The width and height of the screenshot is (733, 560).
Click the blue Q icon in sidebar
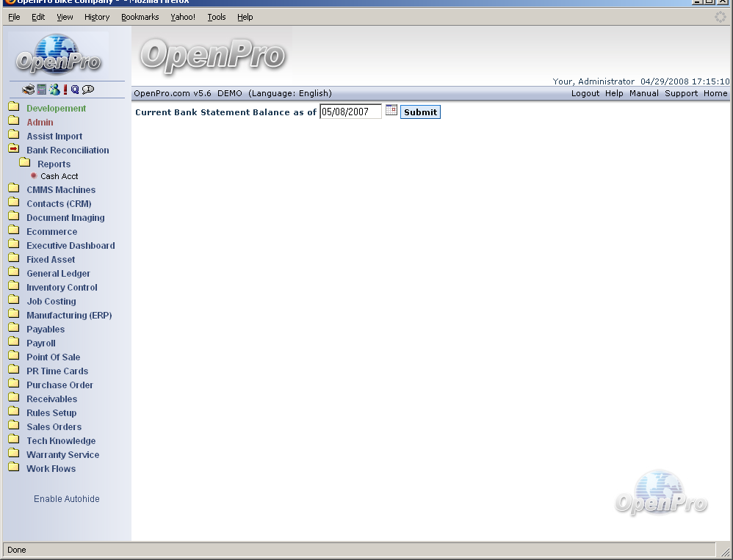point(75,90)
